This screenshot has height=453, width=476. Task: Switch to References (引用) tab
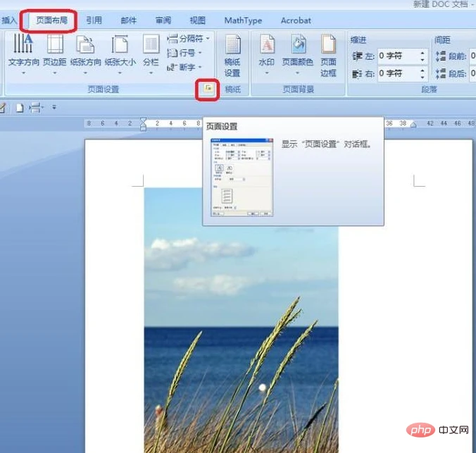click(94, 20)
